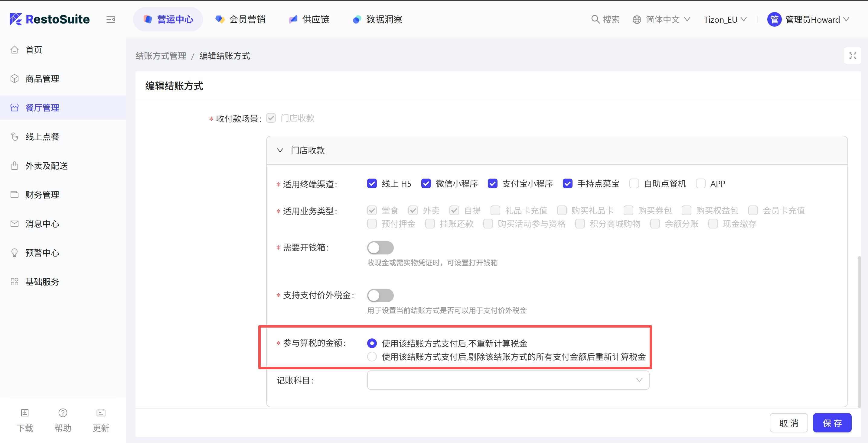
Task: Toggle the 需要开钱箱 switch
Action: click(x=380, y=248)
